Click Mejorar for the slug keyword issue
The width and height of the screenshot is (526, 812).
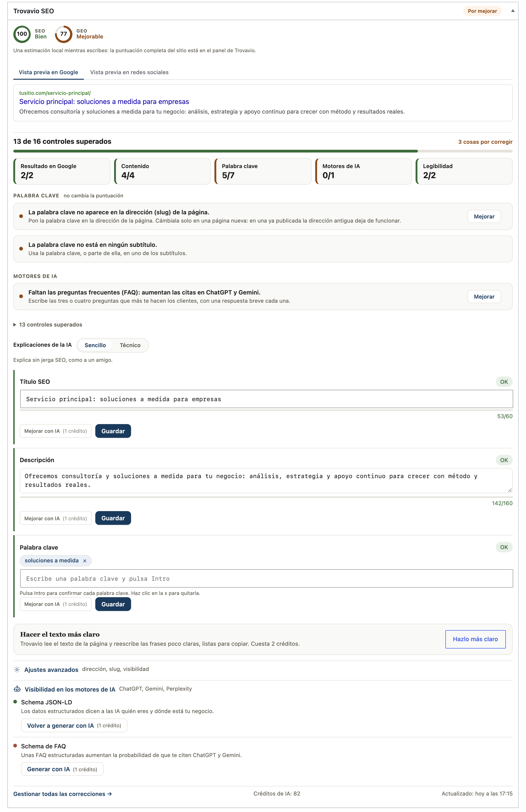coord(484,216)
